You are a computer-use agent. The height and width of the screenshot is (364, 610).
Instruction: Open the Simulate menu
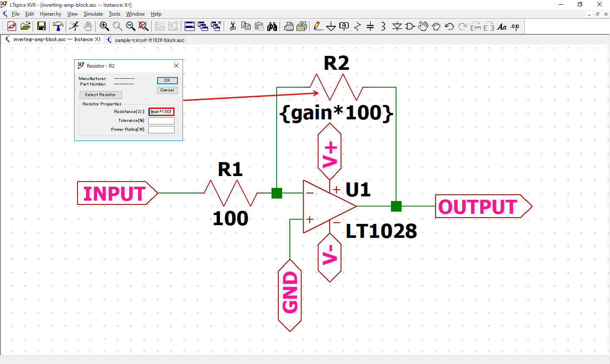[x=93, y=14]
